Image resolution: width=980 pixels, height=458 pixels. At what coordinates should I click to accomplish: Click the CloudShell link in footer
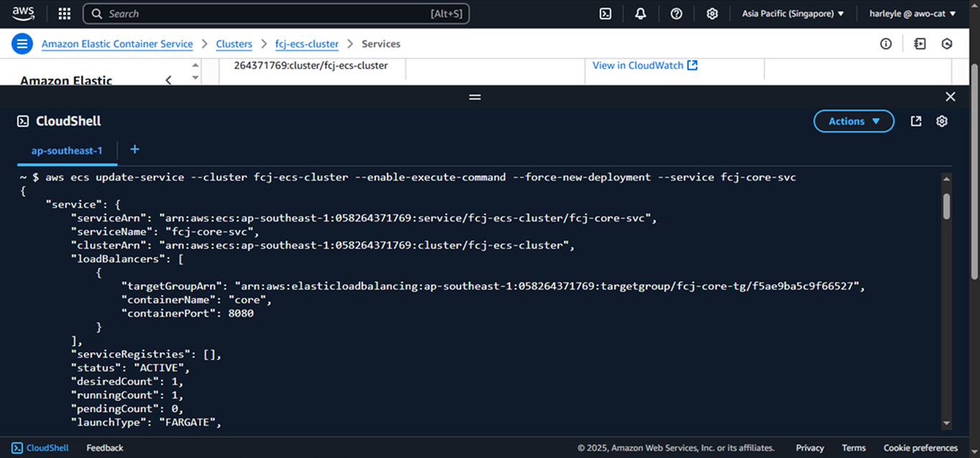click(x=40, y=448)
